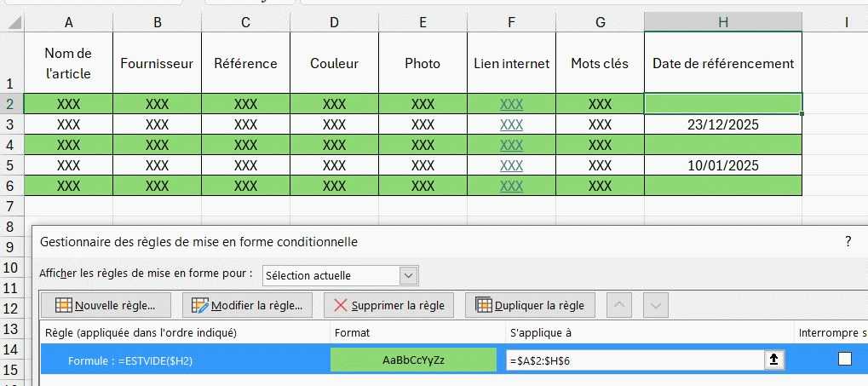Open the XXX link in row 2
The width and height of the screenshot is (868, 386).
(511, 104)
